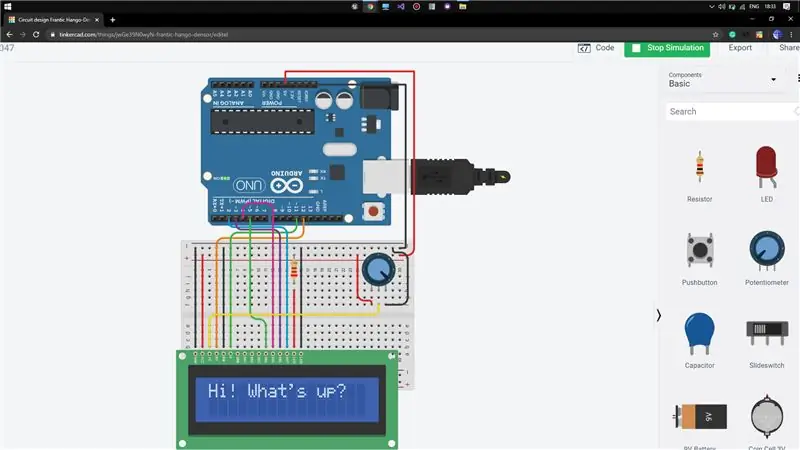Click the browser profile avatar
The height and width of the screenshot is (450, 800).
pos(777,35)
